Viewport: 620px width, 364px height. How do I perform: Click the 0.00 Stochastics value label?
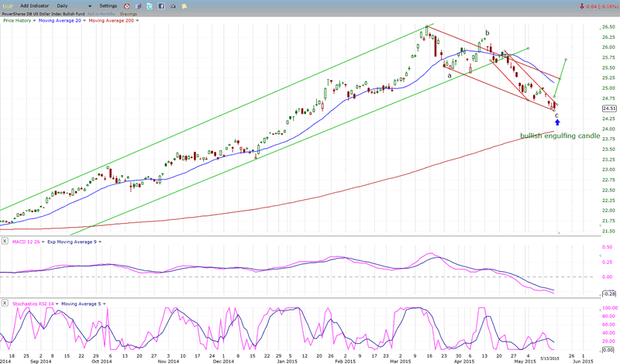pyautogui.click(x=608, y=350)
